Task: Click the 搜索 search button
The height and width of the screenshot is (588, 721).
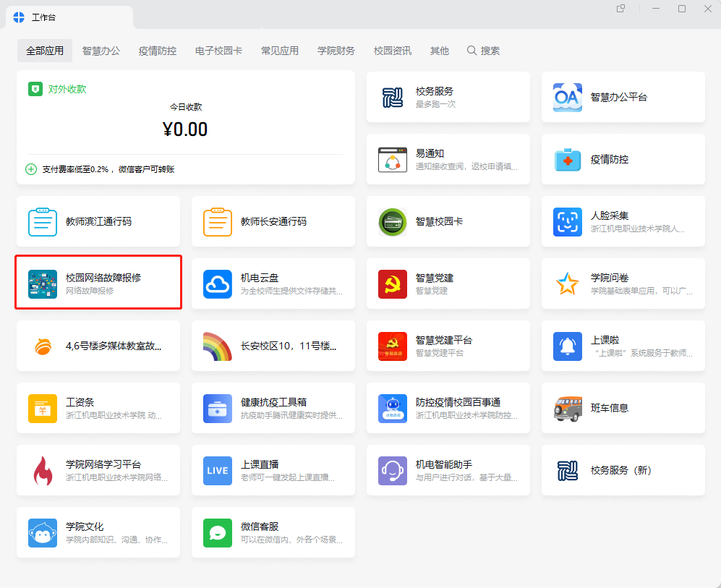Action: (483, 51)
